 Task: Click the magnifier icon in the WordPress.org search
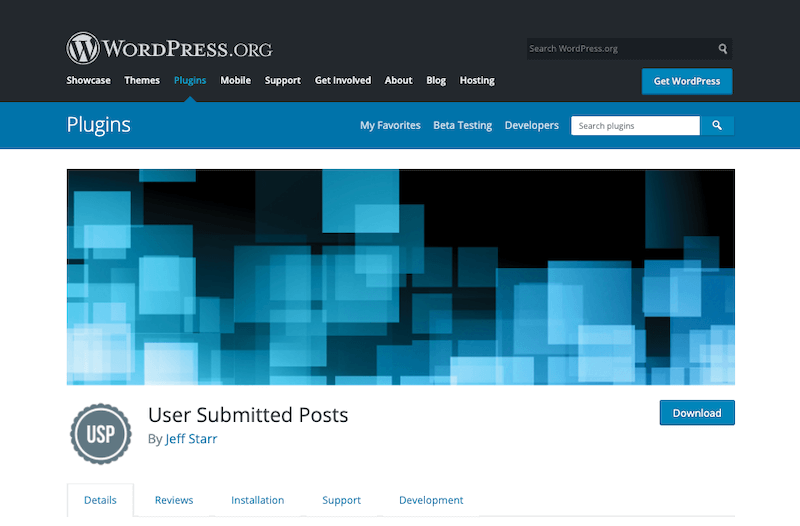722,48
